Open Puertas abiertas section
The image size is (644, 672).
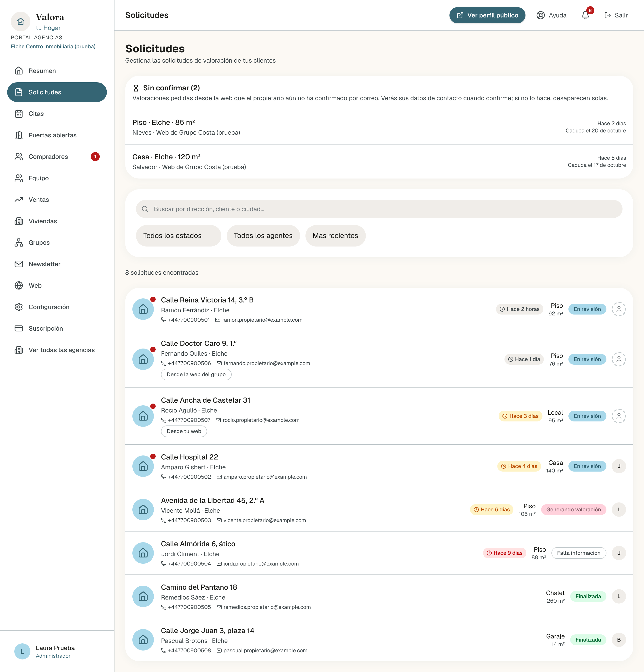click(57, 135)
